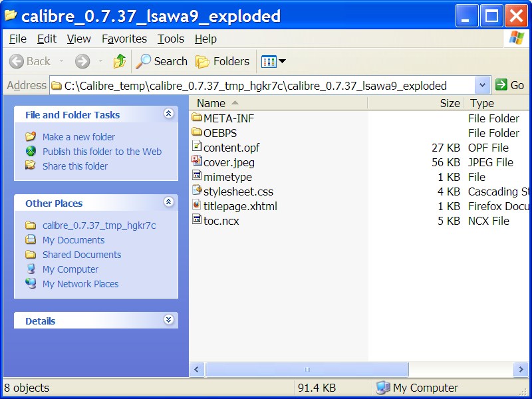Open the Views dropdown arrow

282,61
